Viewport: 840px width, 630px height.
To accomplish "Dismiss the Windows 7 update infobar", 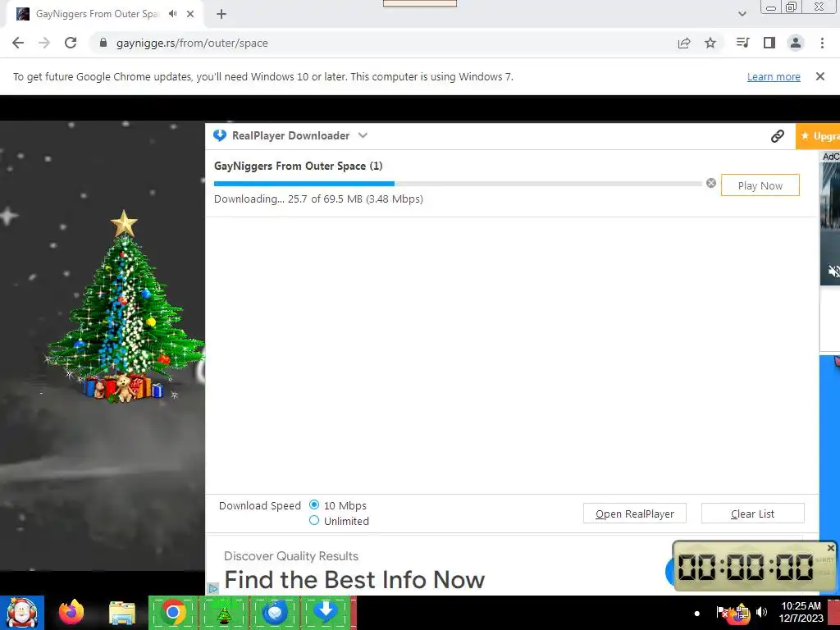I will tap(820, 76).
